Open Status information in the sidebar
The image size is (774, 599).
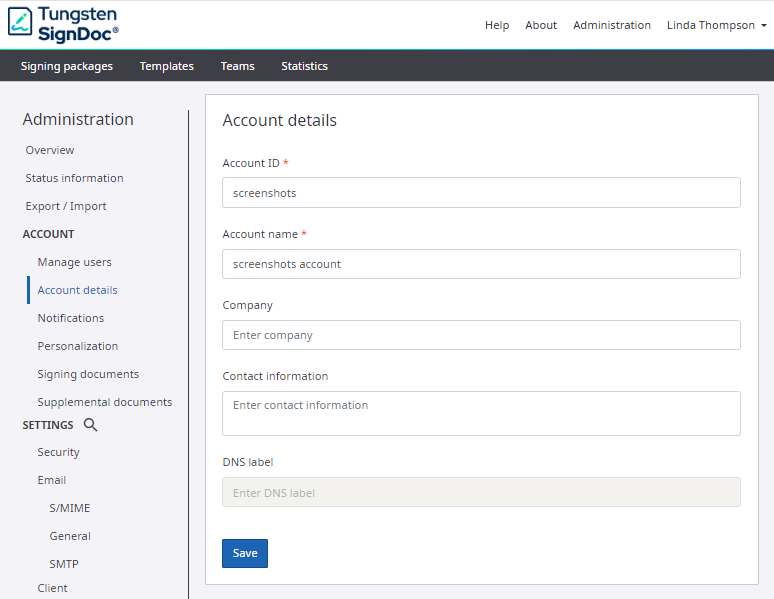75,178
